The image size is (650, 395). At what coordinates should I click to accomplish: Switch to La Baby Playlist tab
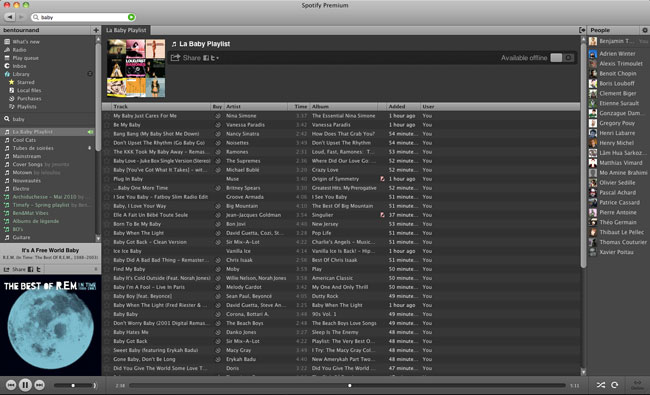click(x=126, y=30)
